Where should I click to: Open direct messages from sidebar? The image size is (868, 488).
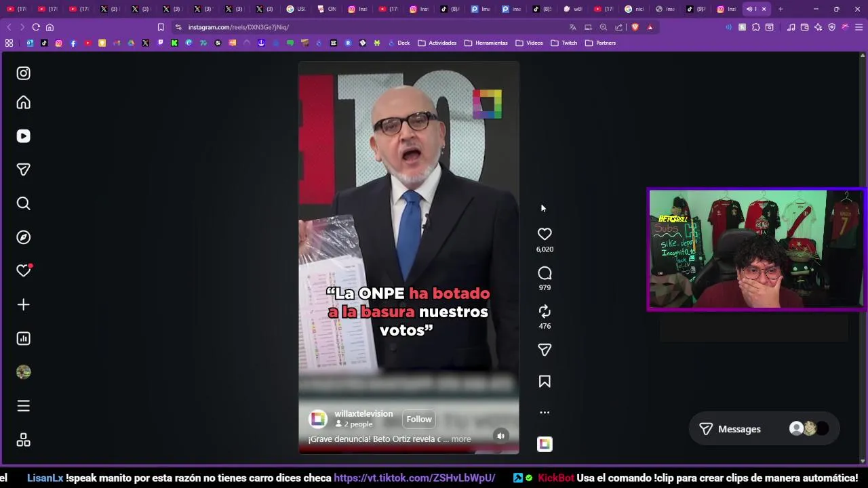coord(24,169)
